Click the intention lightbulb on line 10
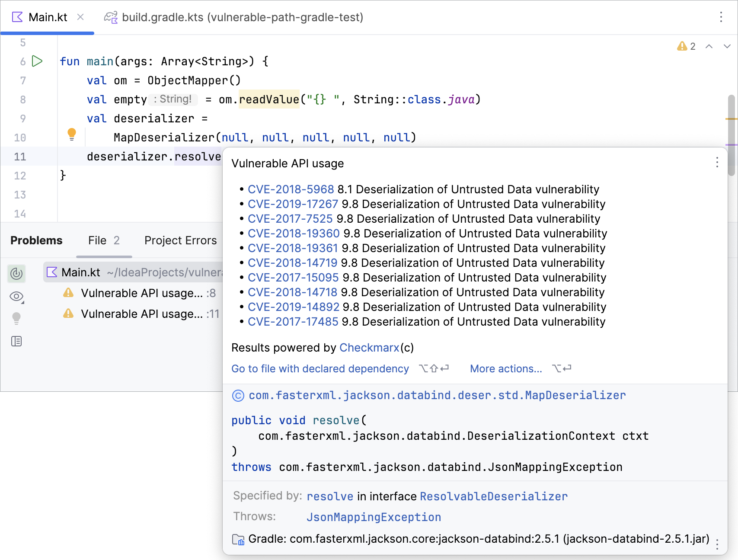This screenshot has height=560, width=738. click(x=72, y=134)
